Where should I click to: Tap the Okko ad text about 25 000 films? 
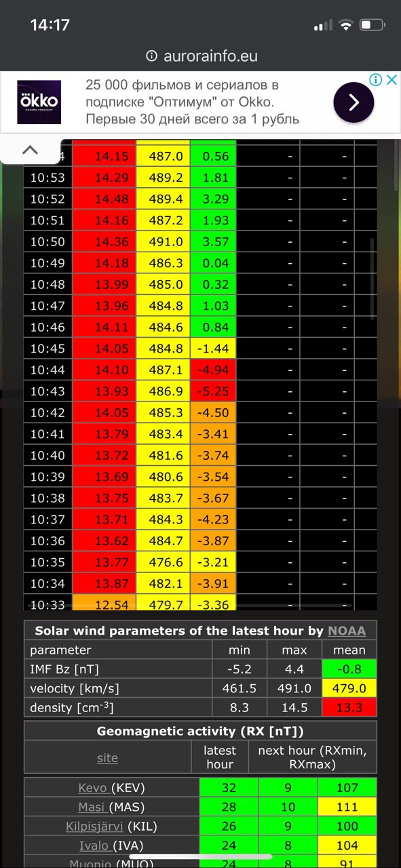click(x=193, y=102)
